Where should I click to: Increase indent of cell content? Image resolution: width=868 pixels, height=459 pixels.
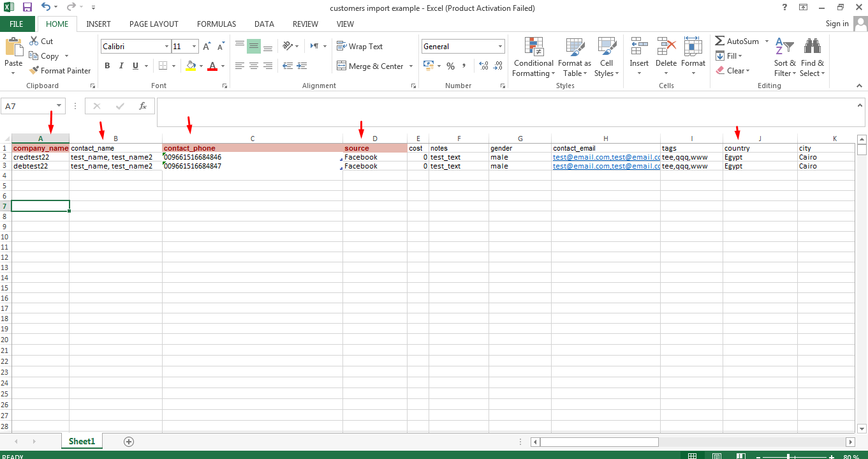(x=301, y=66)
